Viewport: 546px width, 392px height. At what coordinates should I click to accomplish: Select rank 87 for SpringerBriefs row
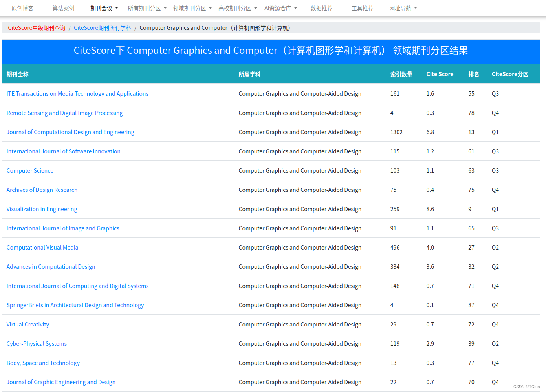click(x=471, y=305)
